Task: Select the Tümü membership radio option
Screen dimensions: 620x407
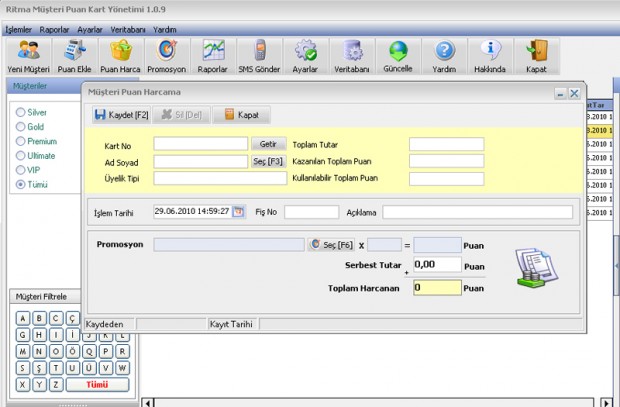Action: click(32, 184)
